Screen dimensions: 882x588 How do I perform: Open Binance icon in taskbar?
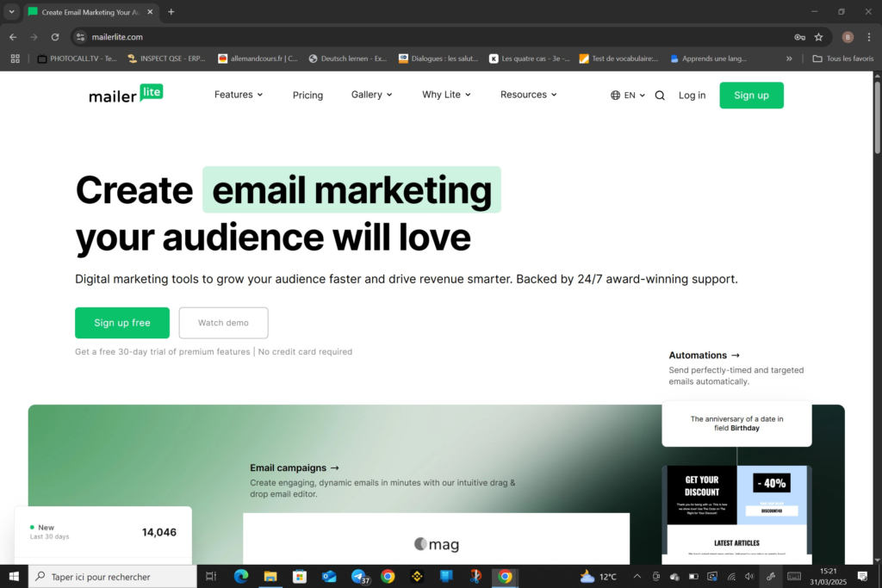point(417,576)
